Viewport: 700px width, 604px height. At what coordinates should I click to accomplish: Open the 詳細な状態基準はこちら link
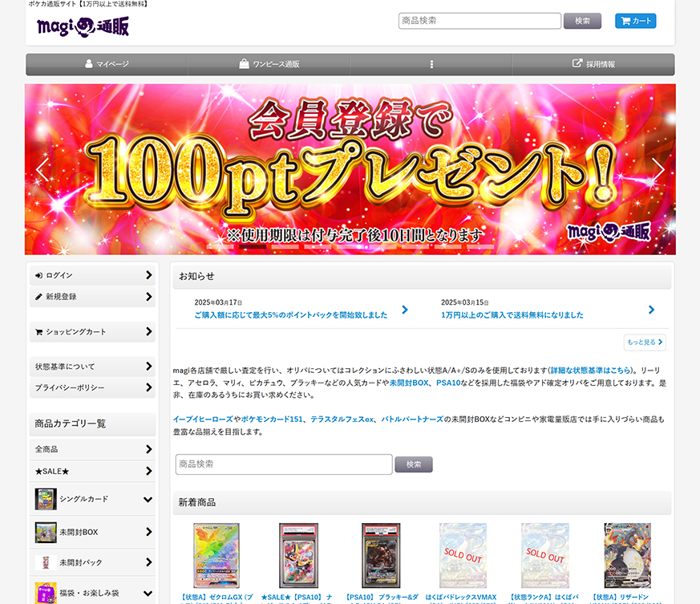pos(591,371)
